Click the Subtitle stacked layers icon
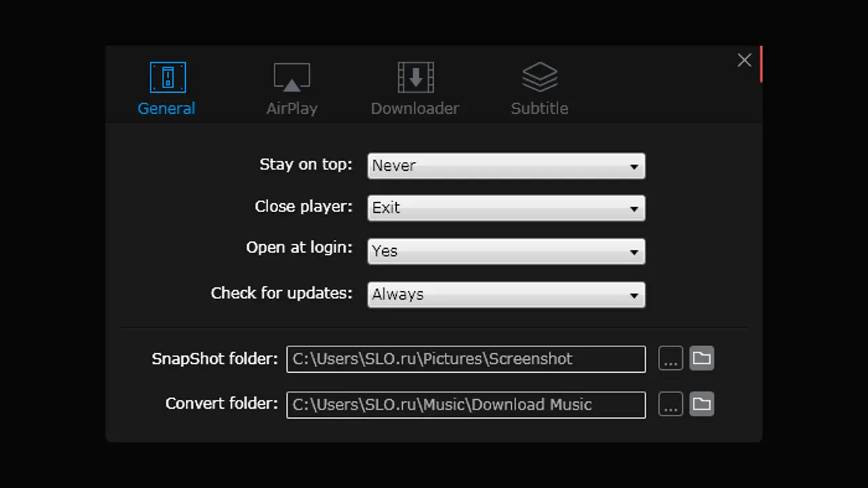Screen dimensions: 868x488 539,78
